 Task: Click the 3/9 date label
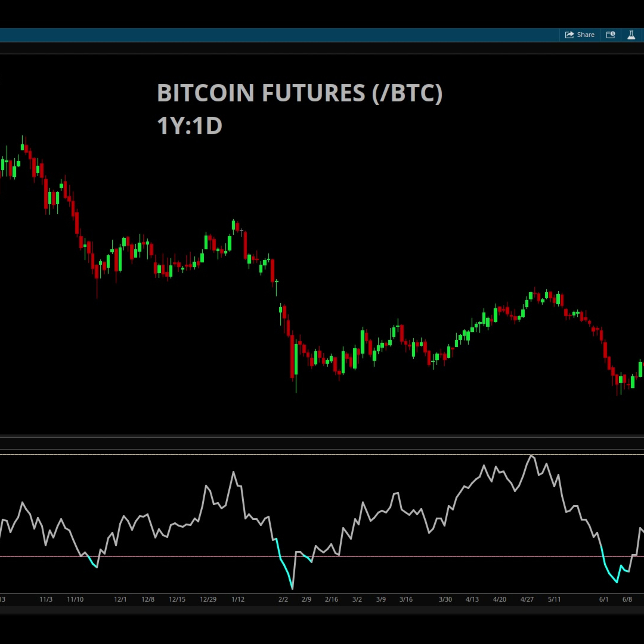381,599
